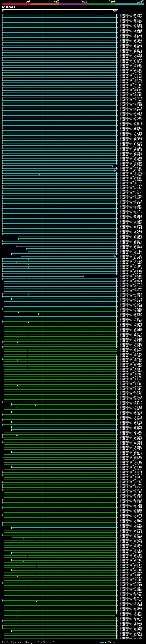Click truncated arrowhead of the A8MQH1 alignment
The image size is (146, 644).
pos(83,276)
